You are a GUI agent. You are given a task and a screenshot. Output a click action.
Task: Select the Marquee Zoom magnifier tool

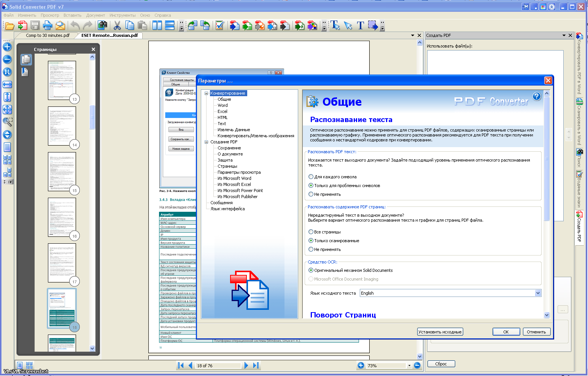(x=7, y=122)
